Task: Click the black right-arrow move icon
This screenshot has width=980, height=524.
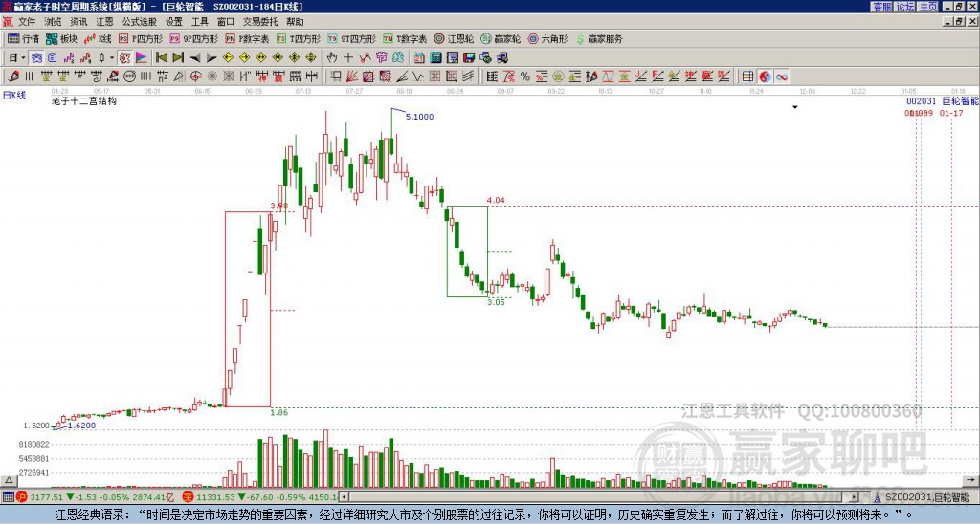Action: coord(212,58)
